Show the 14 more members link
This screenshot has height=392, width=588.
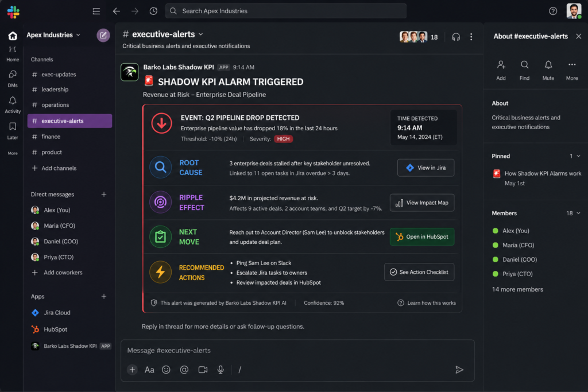click(517, 289)
